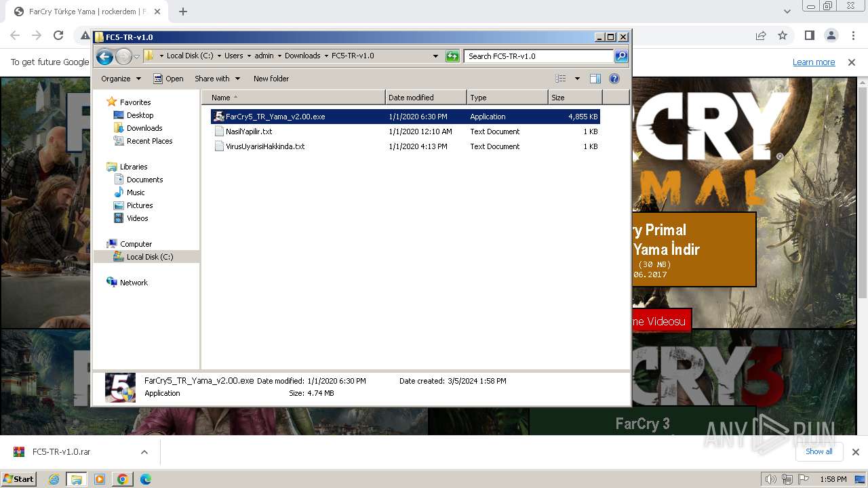
Task: Select Local Disk (C:) in navigation pane
Action: [150, 257]
